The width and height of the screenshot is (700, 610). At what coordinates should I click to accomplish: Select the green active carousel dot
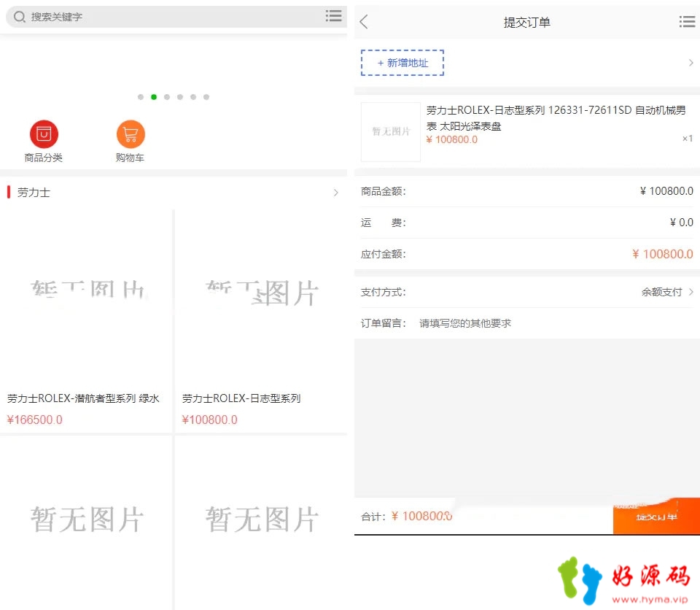pos(154,97)
